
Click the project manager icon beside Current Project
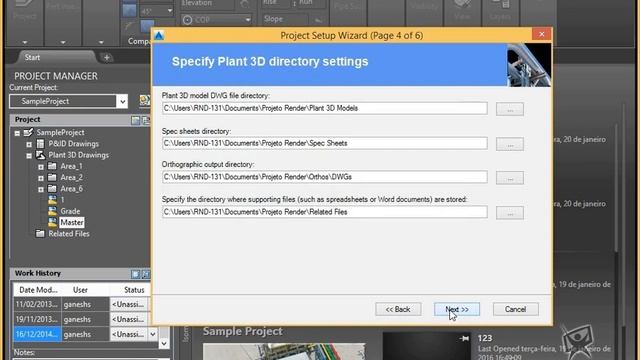coord(144,101)
